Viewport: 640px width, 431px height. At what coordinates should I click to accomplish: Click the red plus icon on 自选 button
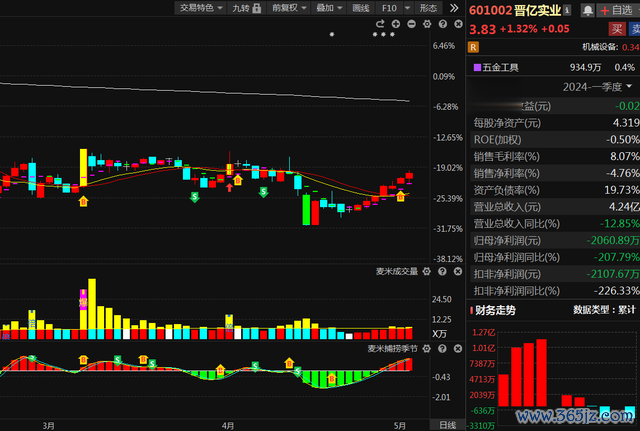point(604,11)
